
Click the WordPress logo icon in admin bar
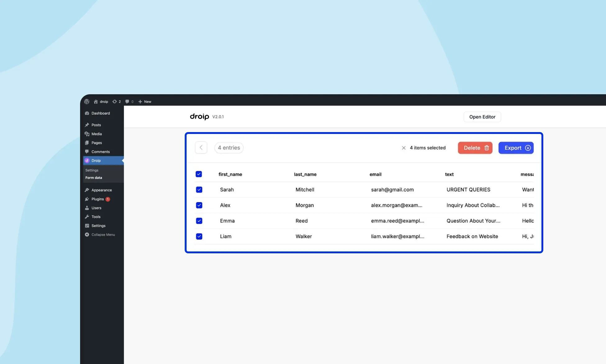point(87,102)
